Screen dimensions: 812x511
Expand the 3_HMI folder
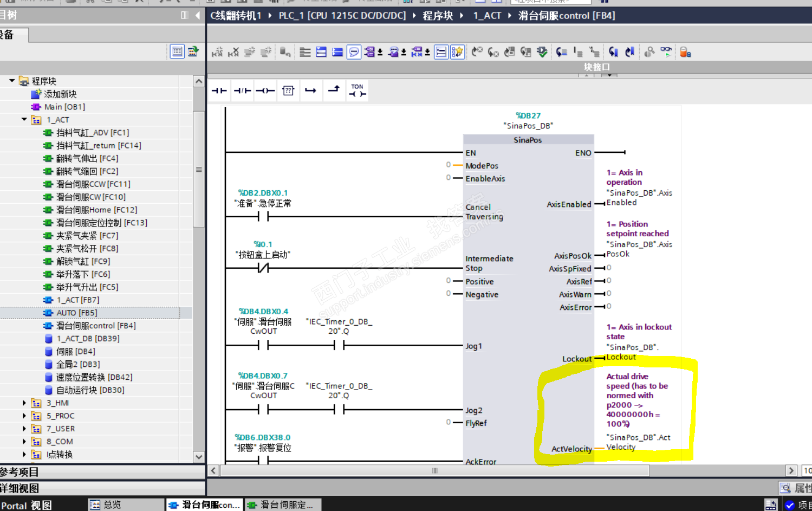[x=24, y=403]
